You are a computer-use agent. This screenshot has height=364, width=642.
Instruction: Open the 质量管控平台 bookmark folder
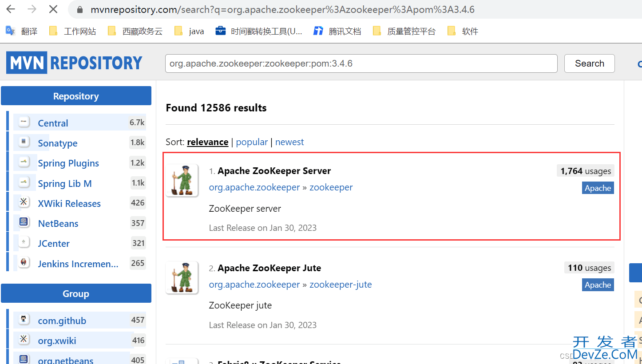(x=404, y=31)
